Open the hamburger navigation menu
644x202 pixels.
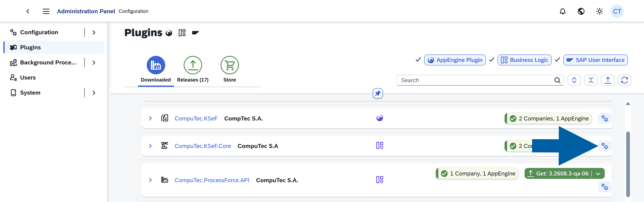[x=46, y=11]
